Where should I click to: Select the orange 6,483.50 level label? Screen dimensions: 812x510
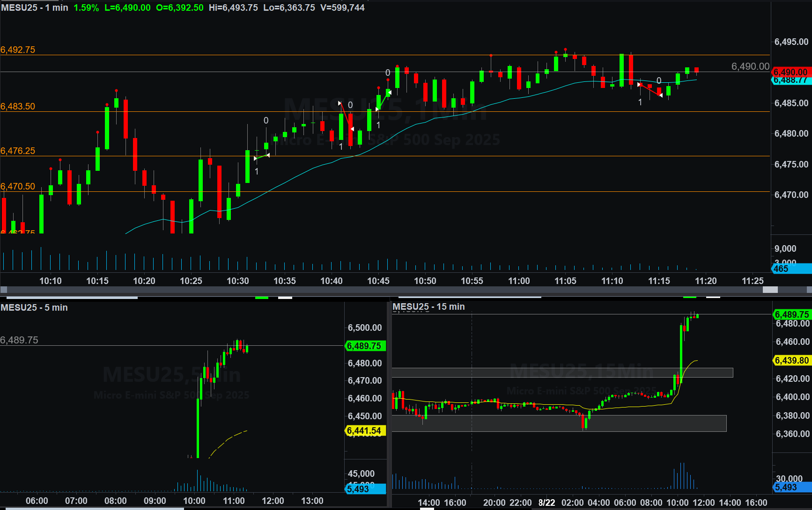coord(18,106)
